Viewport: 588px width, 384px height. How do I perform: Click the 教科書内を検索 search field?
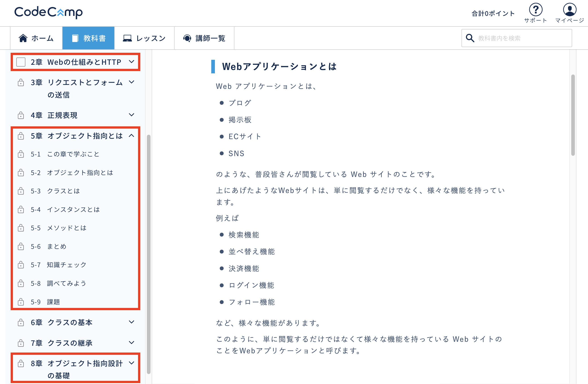517,38
